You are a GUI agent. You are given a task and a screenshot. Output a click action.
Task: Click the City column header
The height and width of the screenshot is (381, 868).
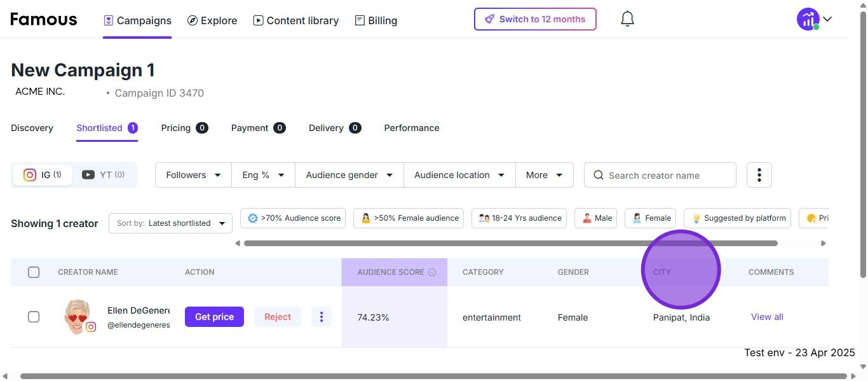point(662,272)
